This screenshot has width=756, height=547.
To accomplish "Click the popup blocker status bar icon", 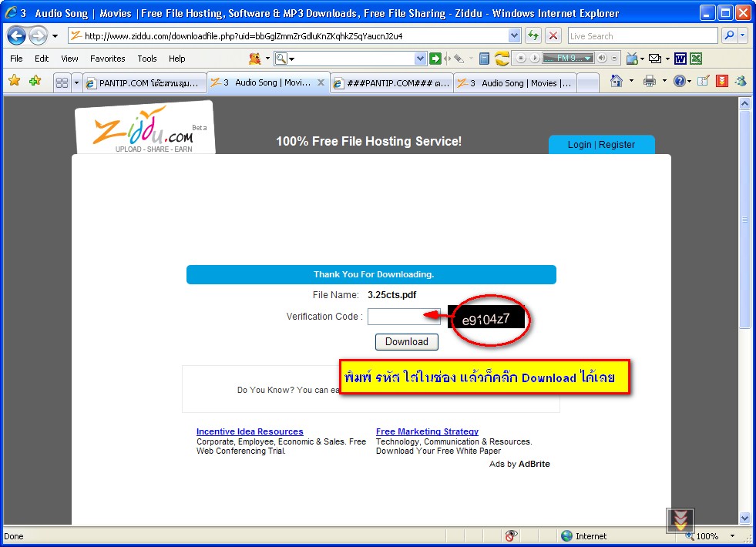I will pos(511,535).
